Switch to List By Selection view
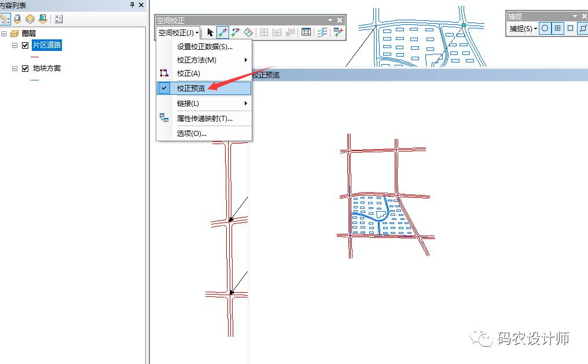Screen dimensions: 588x364 tap(42, 19)
